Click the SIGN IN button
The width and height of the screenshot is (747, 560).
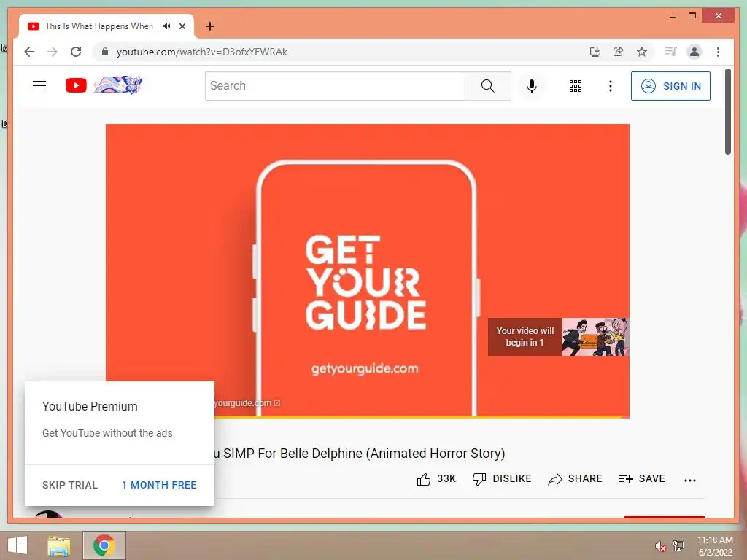pos(670,86)
